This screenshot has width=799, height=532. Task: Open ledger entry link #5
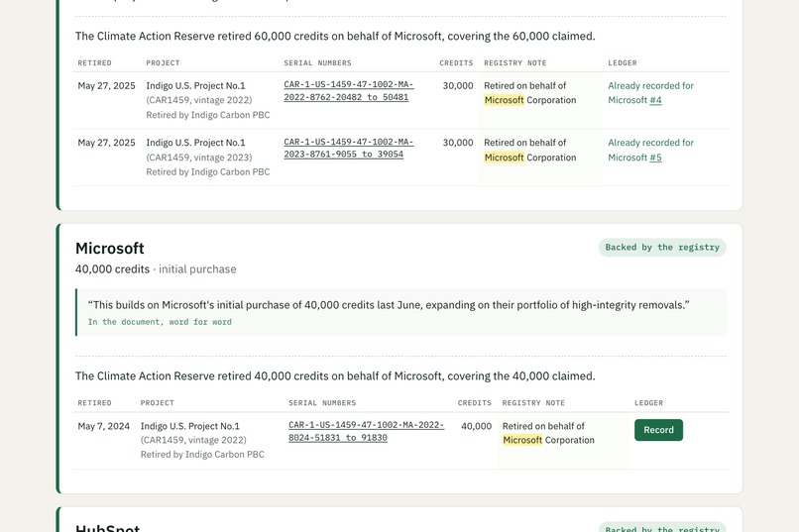pos(655,158)
